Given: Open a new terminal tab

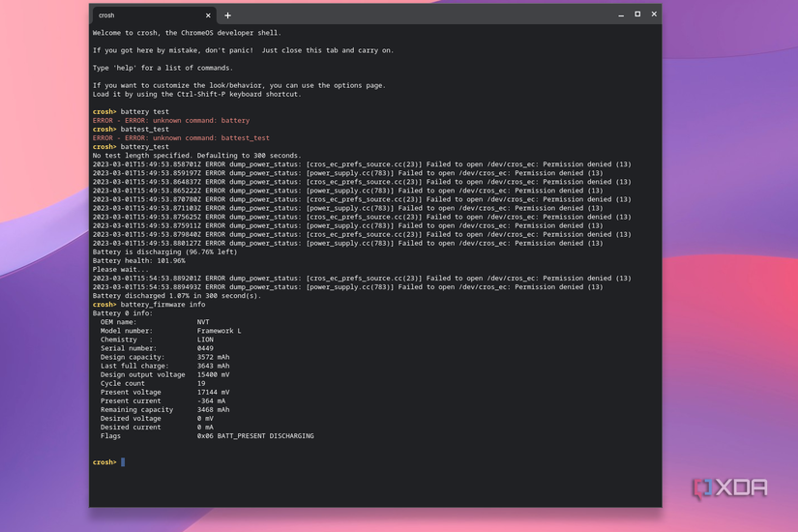Looking at the screenshot, I should (228, 15).
